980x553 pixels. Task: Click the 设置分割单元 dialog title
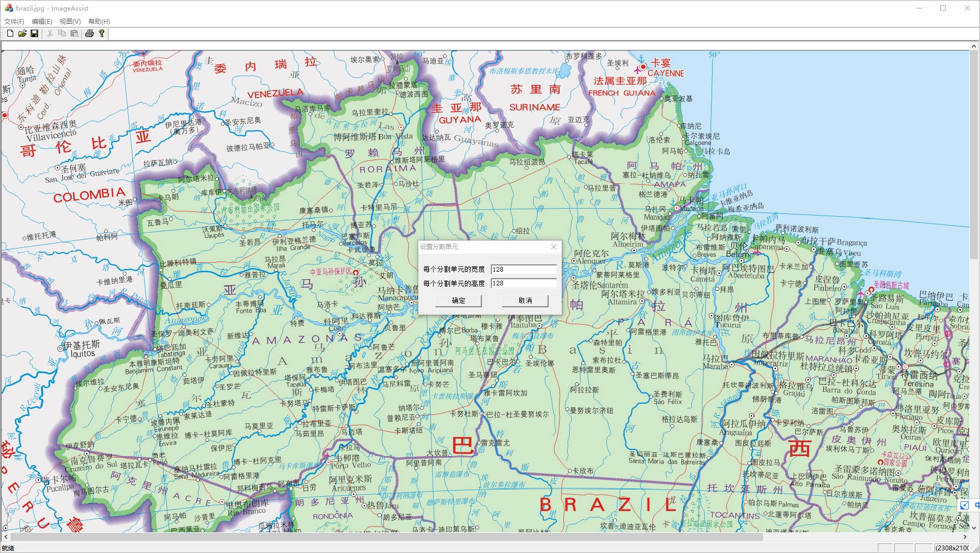[439, 247]
